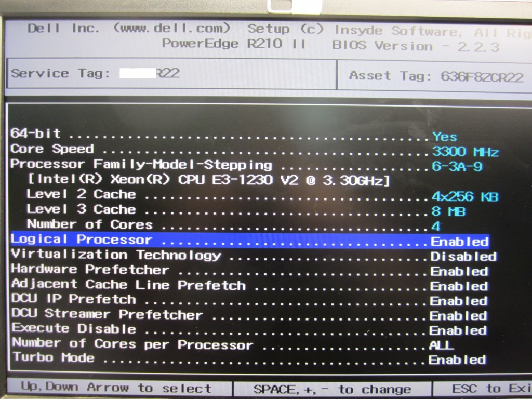Click Processor Family-Model-Stepping 6-3A-9 value
Viewport: 532px width, 399px height.
coord(457,167)
